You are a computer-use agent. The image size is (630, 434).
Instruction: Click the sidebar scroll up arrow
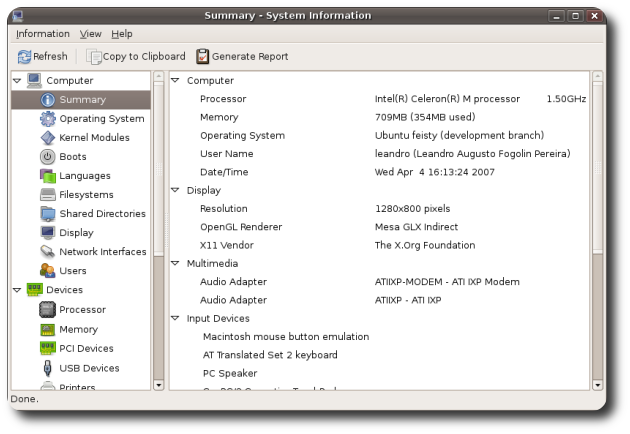(x=159, y=76)
